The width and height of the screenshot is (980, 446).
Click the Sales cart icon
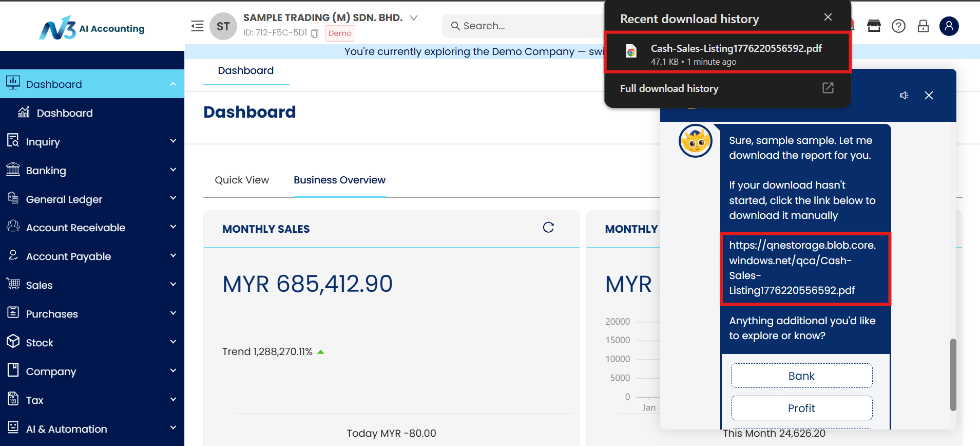13,284
